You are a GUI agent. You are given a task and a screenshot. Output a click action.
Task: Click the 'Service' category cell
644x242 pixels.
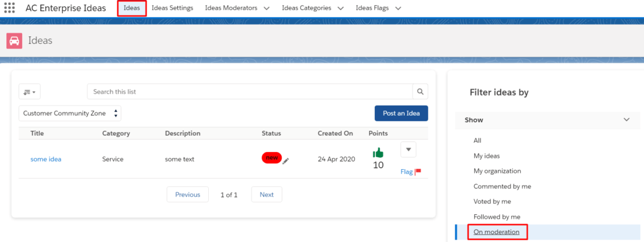point(113,159)
